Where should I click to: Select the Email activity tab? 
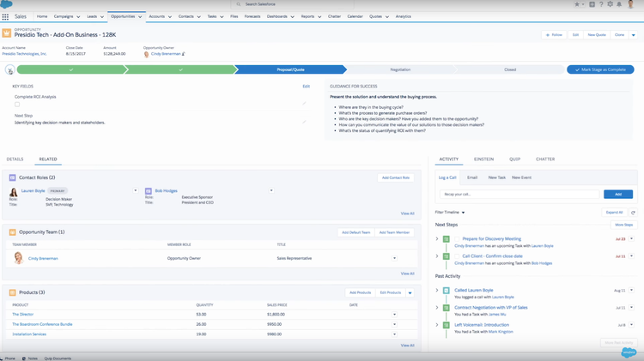472,177
